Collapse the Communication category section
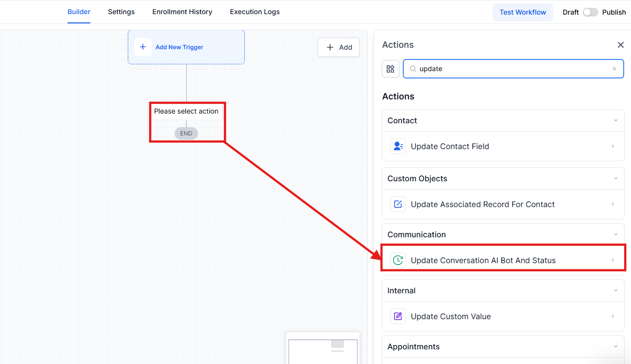Screen dimensions: 631x364 (615, 234)
